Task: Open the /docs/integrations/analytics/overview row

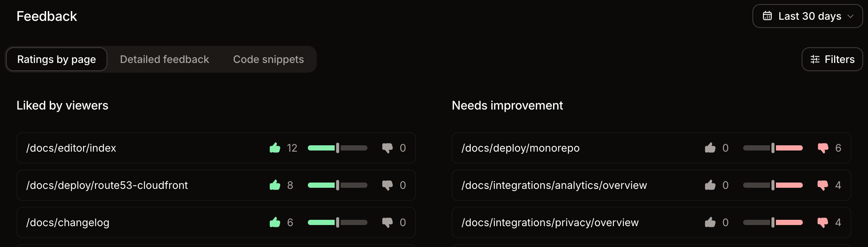Action: [651, 185]
